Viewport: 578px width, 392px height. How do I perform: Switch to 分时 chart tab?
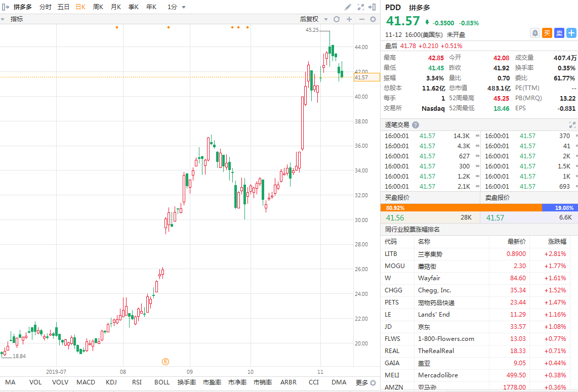tap(46, 7)
